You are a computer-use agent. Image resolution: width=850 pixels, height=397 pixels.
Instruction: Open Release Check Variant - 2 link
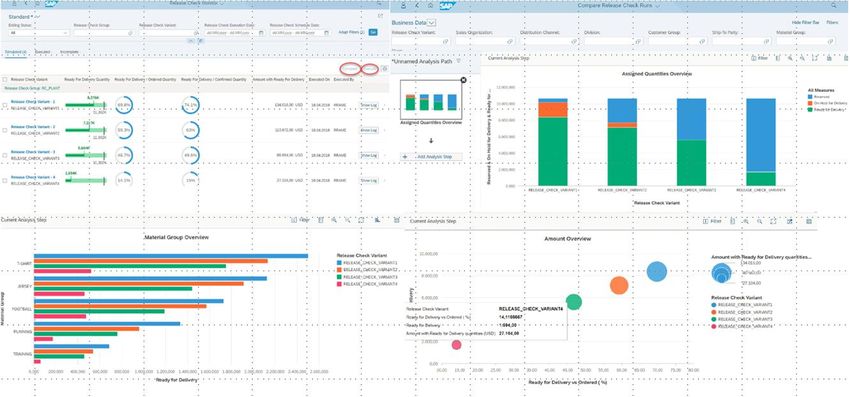[33, 126]
